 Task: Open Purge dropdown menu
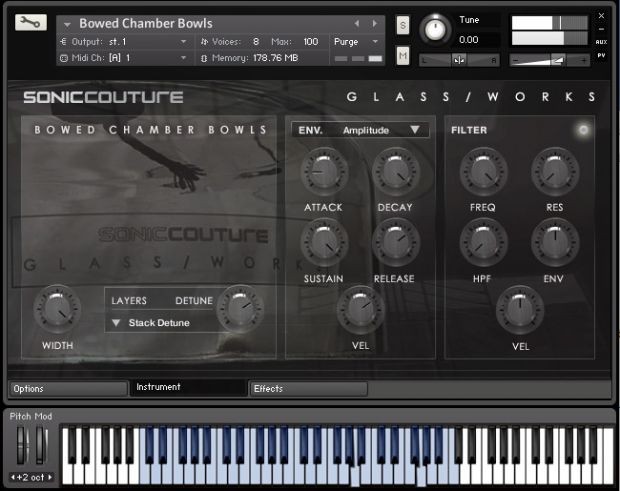(356, 42)
